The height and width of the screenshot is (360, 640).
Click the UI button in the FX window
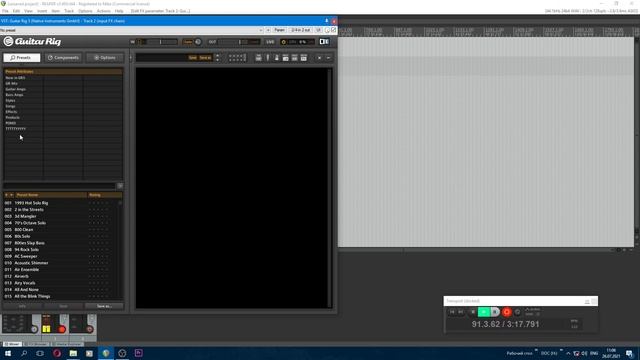pyautogui.click(x=318, y=30)
